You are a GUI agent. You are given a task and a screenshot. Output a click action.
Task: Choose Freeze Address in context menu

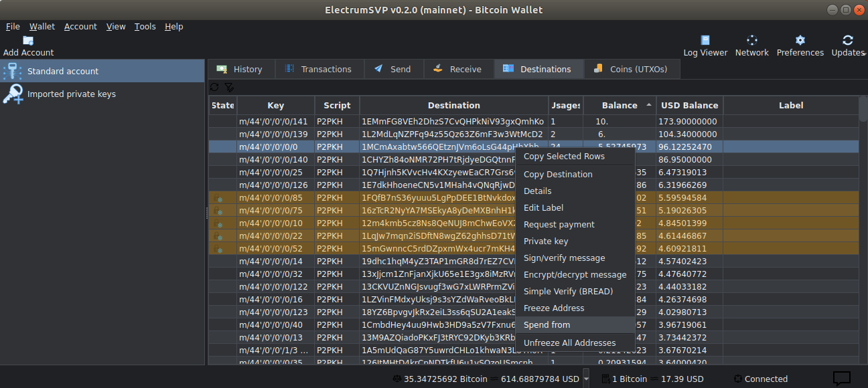pos(575,308)
